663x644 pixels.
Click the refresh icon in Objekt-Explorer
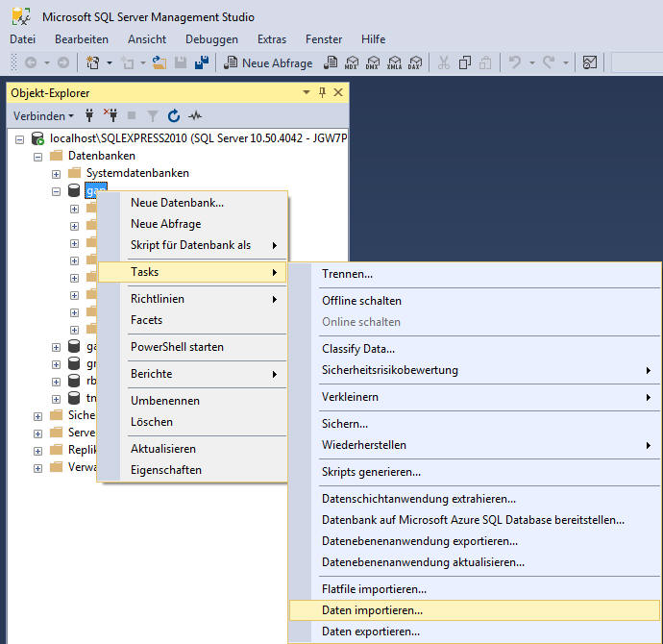pos(174,115)
